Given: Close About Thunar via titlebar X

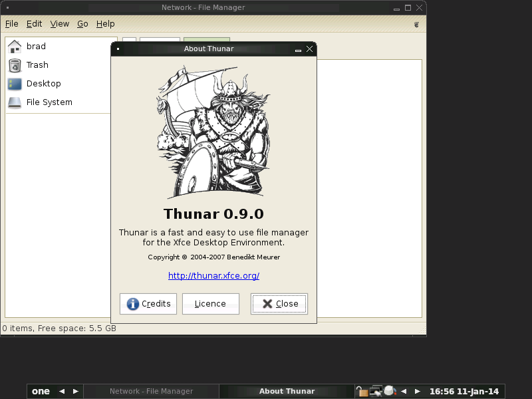Looking at the screenshot, I should pyautogui.click(x=309, y=49).
